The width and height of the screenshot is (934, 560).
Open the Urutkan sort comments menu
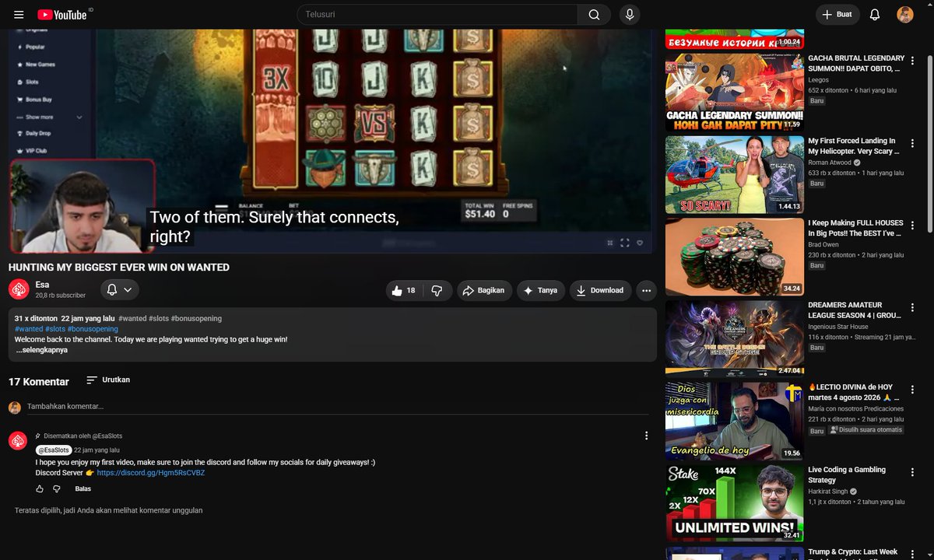[108, 380]
